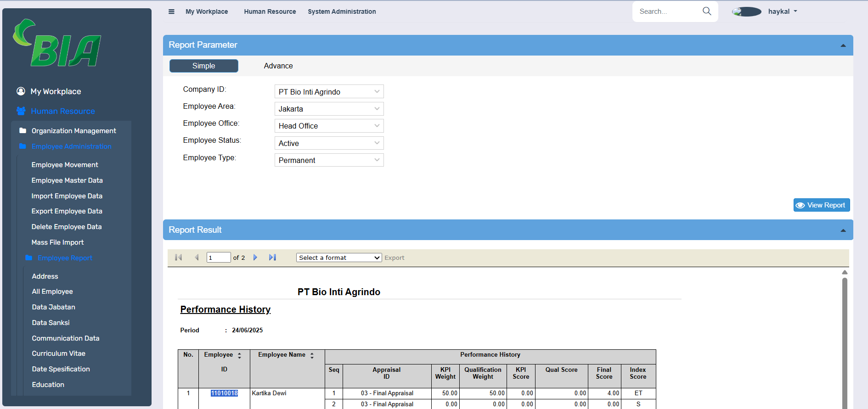Click the haykal user avatar
Viewport: 868px width, 409px height.
747,11
